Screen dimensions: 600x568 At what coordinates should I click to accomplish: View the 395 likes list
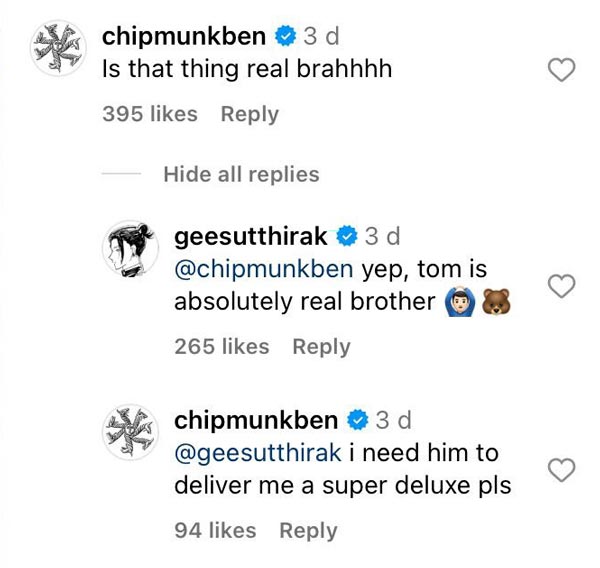(x=150, y=114)
